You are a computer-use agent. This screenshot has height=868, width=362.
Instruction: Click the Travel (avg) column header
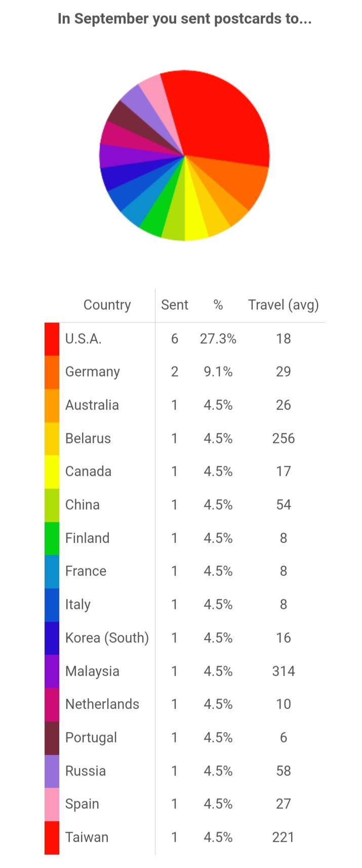click(283, 305)
